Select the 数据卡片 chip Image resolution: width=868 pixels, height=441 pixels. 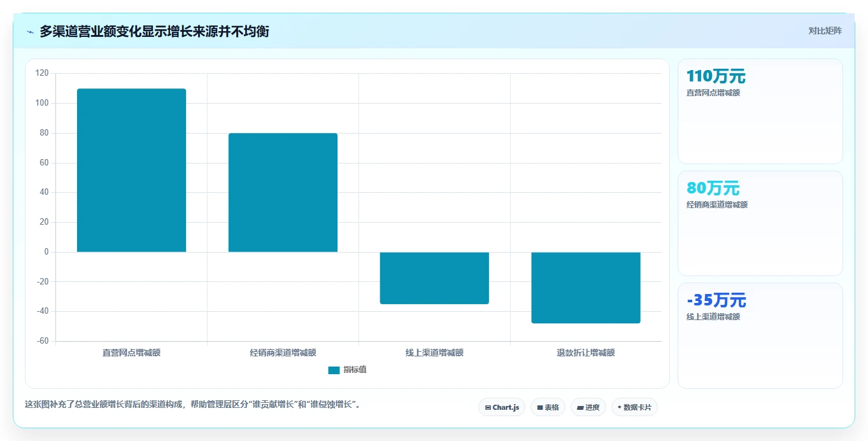634,407
